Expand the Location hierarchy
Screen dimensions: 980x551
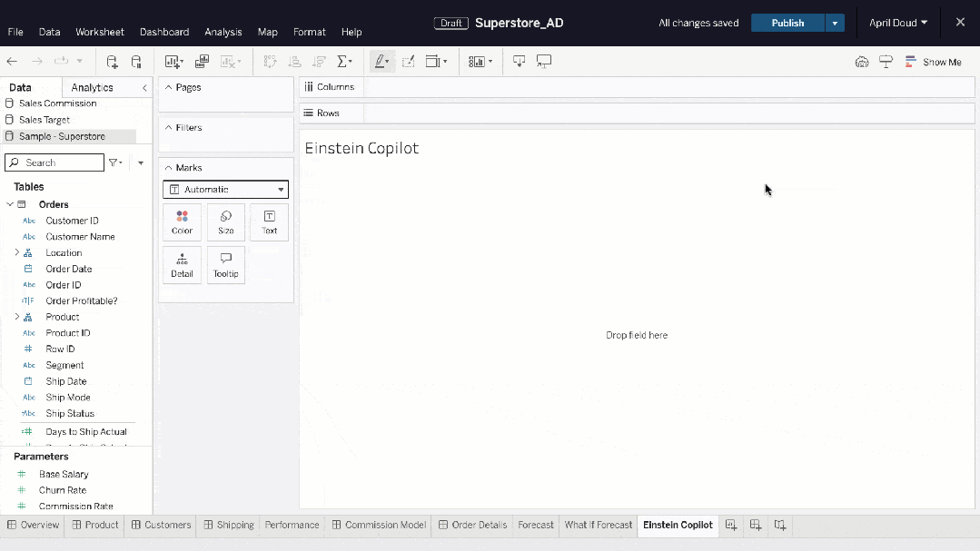point(16,252)
